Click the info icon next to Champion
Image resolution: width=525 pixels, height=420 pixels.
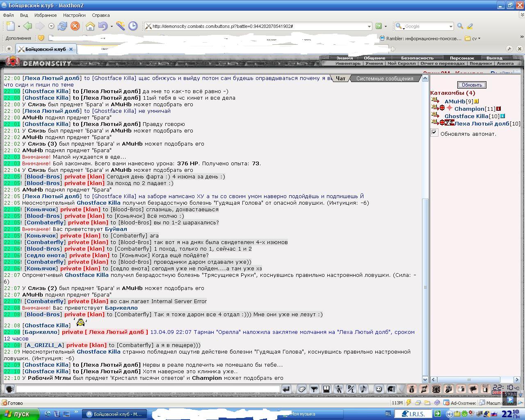[498, 109]
